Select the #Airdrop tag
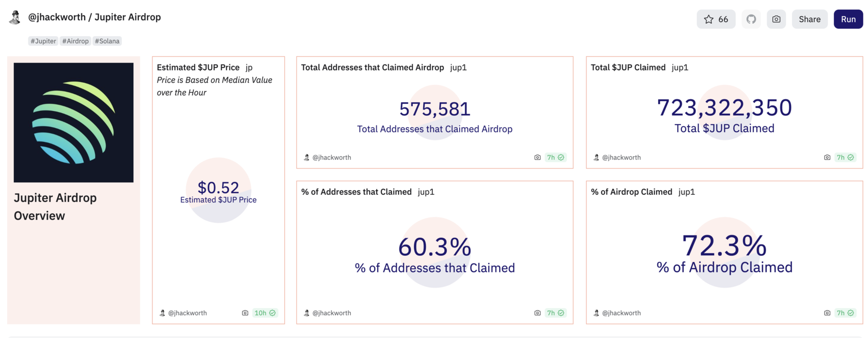The image size is (868, 338). 75,41
